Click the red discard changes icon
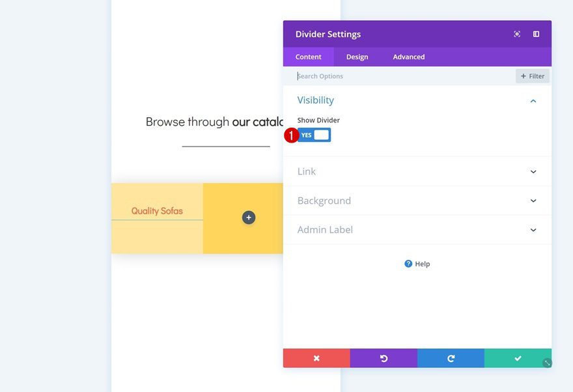573x392 pixels. [316, 357]
